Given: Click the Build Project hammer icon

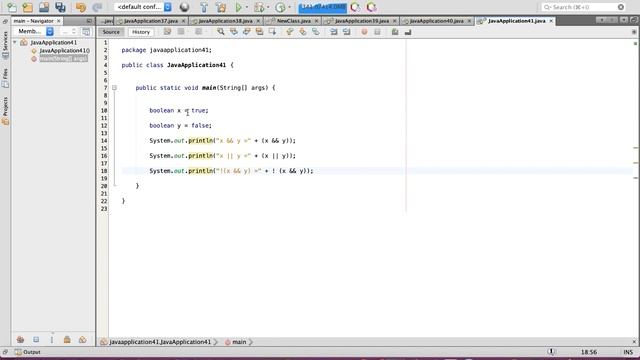Looking at the screenshot, I should pos(204,7).
